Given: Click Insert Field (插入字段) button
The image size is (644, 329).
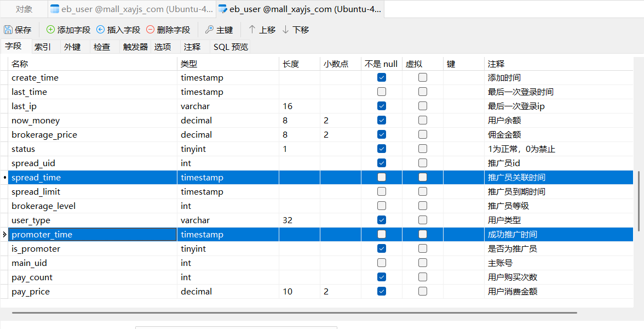Looking at the screenshot, I should point(118,30).
